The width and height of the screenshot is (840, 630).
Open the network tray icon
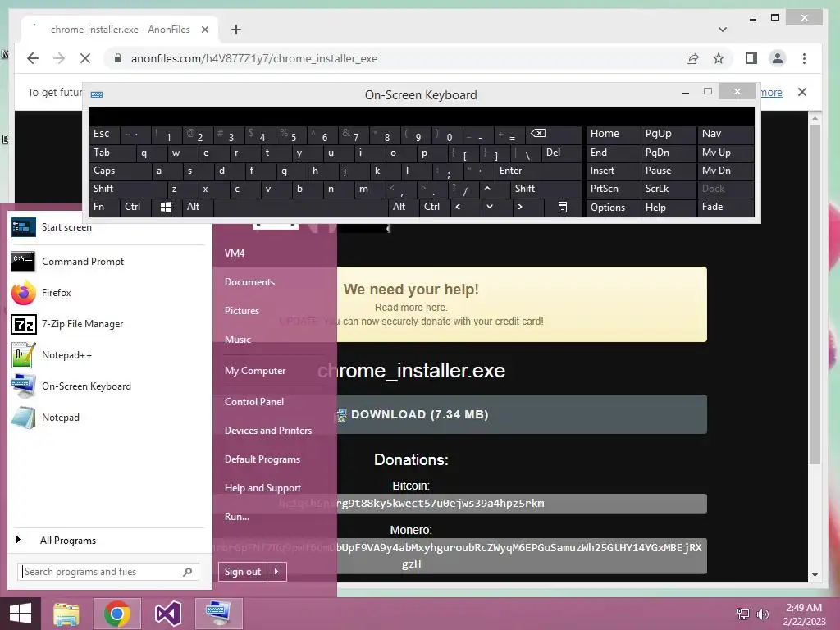743,614
